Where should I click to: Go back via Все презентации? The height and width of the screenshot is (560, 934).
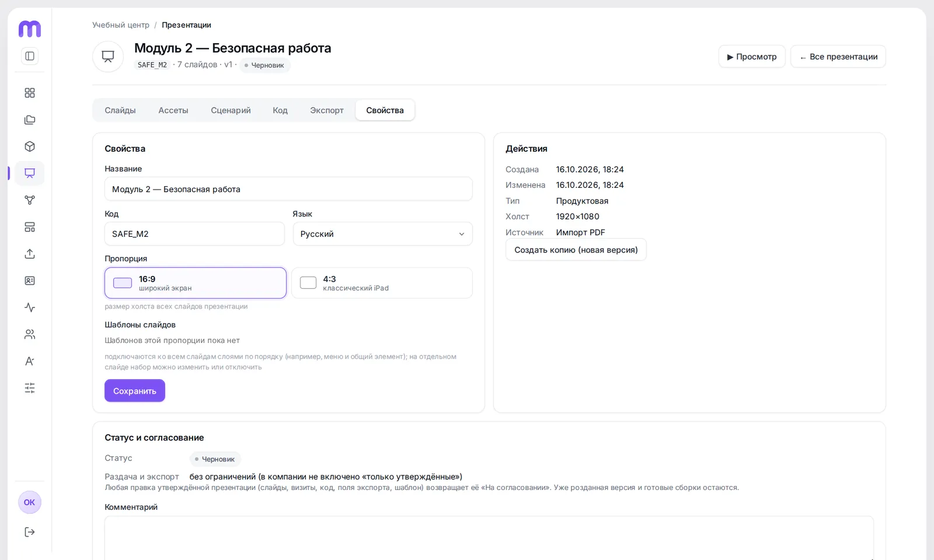coord(838,57)
